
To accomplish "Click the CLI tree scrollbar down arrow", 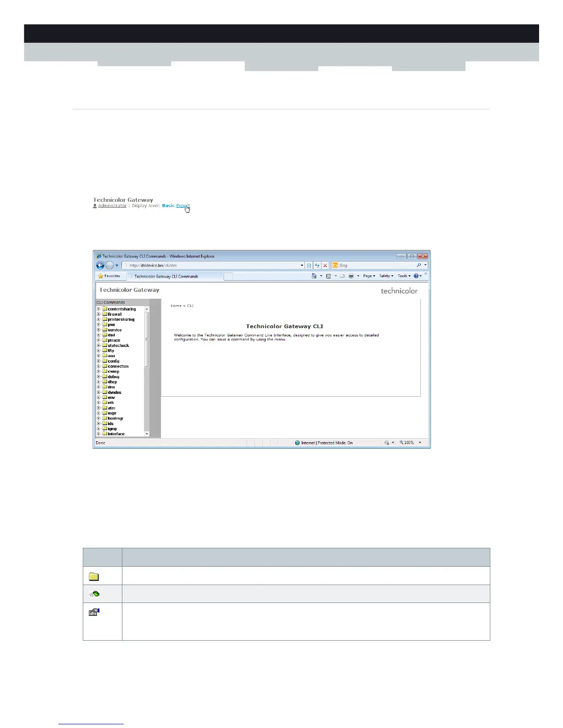I will click(x=147, y=434).
